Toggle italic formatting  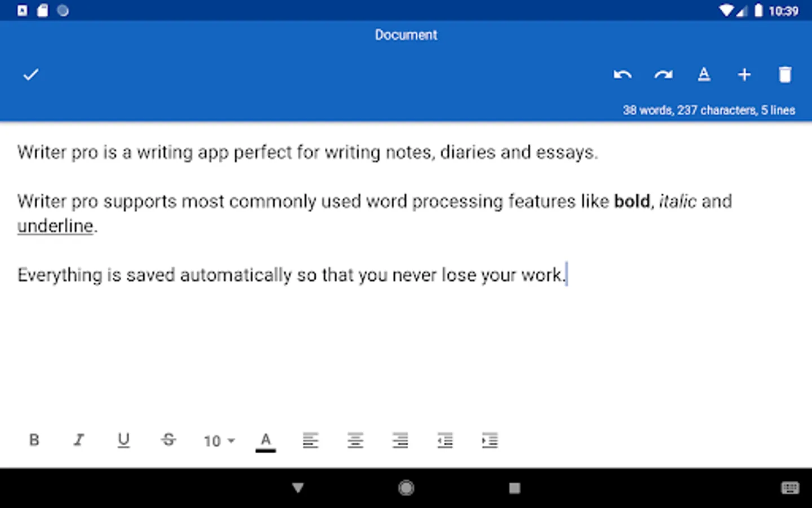point(79,440)
